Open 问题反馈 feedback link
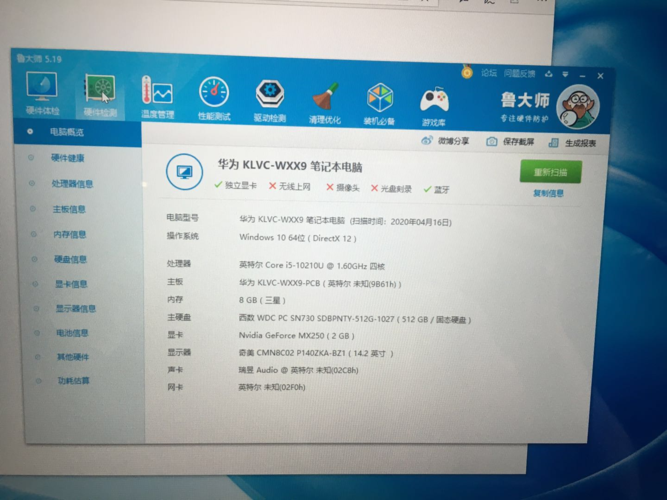This screenshot has width=667, height=500. point(519,74)
